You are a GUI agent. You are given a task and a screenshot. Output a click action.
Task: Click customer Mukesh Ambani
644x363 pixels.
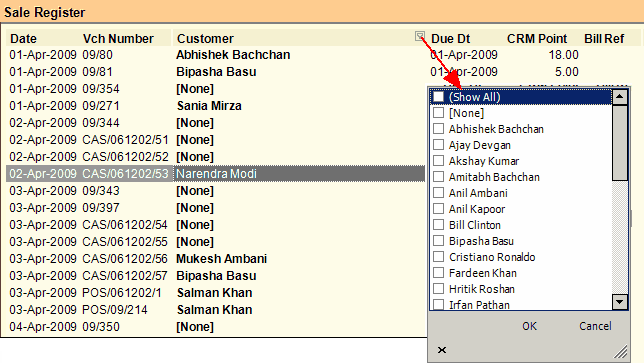click(222, 259)
